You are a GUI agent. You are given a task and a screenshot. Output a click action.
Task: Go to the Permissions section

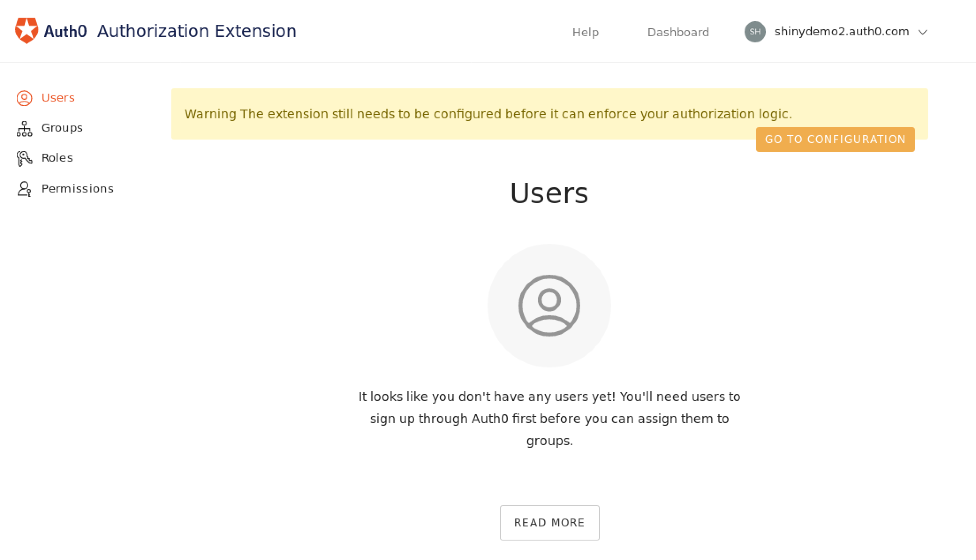pos(77,189)
